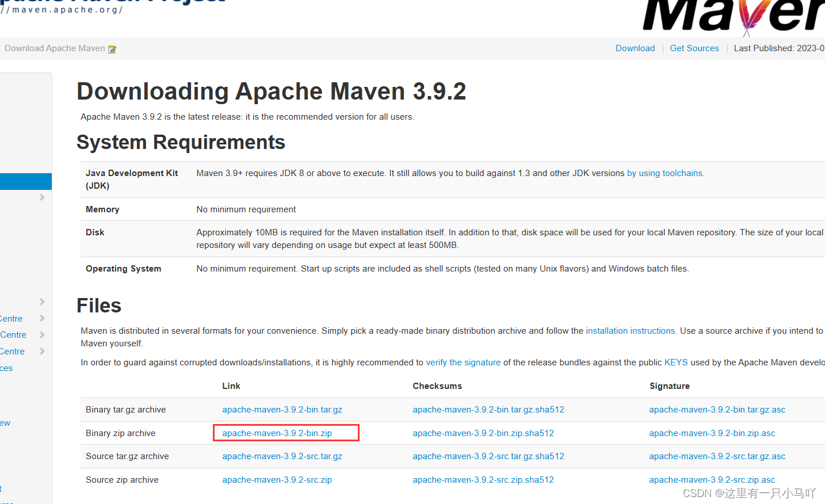The height and width of the screenshot is (504, 825).
Task: Download apache-maven-3.9.2-bin.tar.gz
Action: coord(282,410)
